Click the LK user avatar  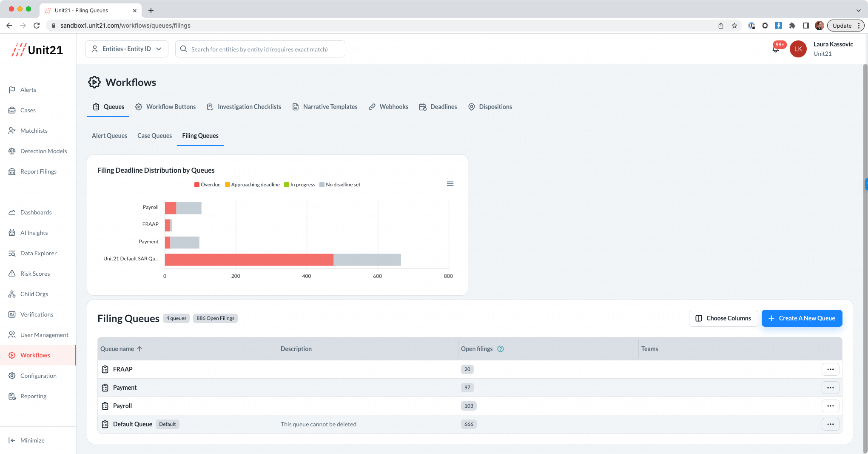(798, 49)
